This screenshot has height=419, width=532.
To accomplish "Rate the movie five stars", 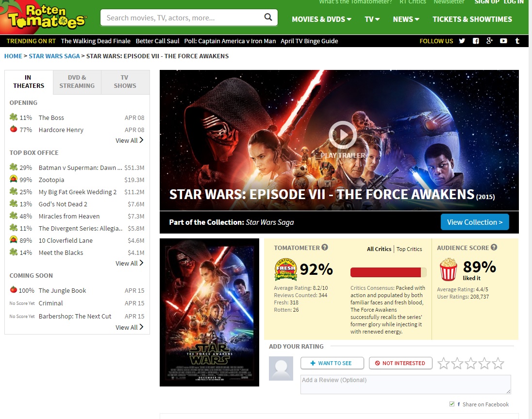I will [x=498, y=363].
